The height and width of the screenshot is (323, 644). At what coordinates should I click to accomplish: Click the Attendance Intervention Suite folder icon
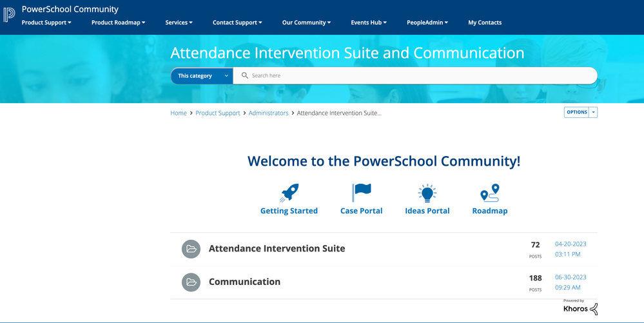pos(191,249)
